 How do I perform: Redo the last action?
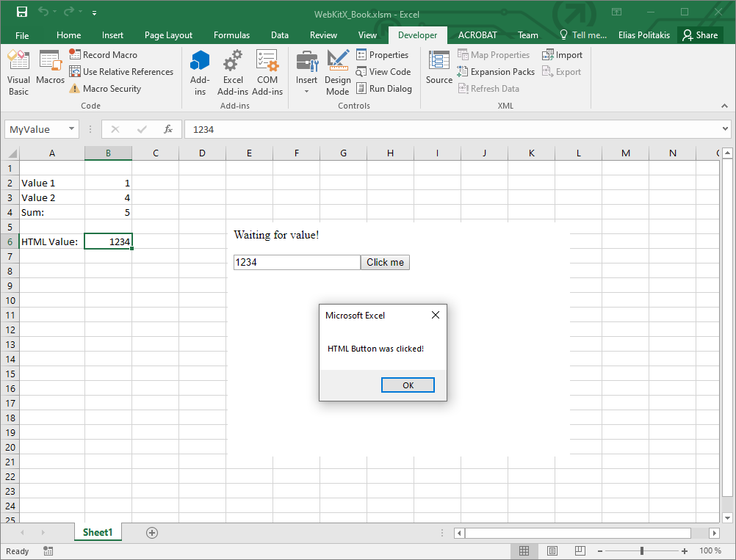(69, 12)
